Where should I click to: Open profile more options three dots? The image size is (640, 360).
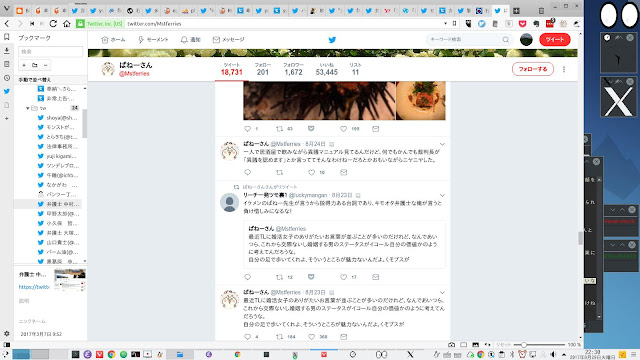564,69
